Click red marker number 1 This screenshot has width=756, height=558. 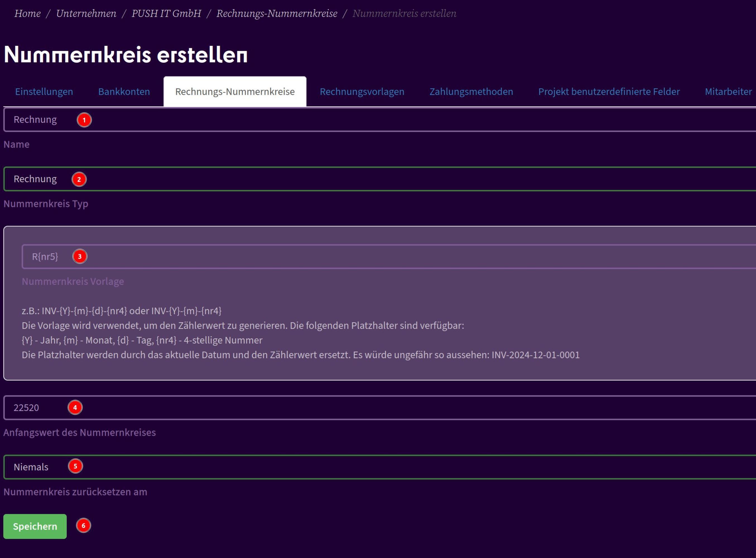pos(84,120)
